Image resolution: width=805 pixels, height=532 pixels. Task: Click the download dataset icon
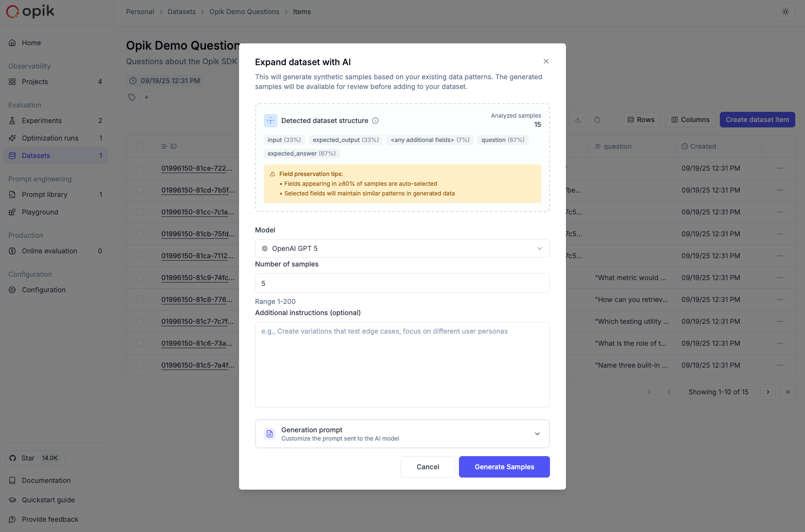coord(578,120)
